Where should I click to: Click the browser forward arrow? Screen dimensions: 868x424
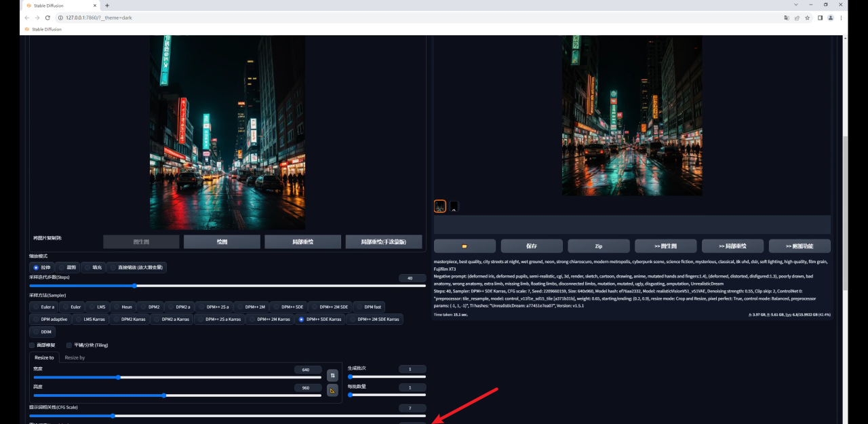coord(37,18)
